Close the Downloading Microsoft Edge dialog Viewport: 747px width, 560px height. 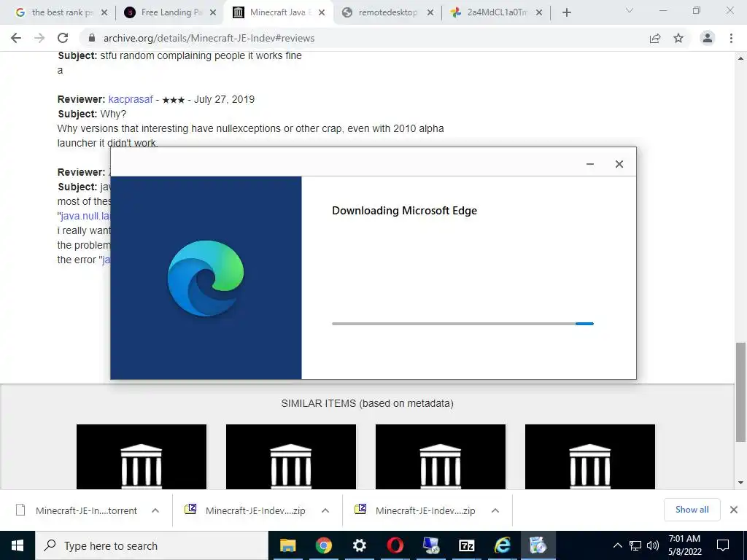619,164
